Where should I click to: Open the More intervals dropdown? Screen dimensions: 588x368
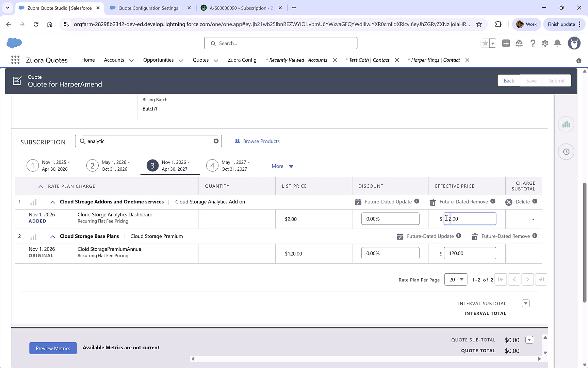coord(282,166)
